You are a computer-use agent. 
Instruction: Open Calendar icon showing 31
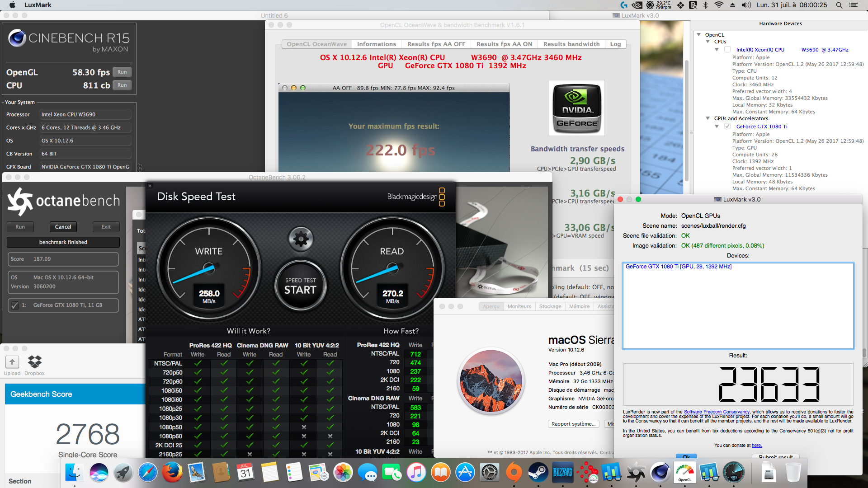(245, 473)
